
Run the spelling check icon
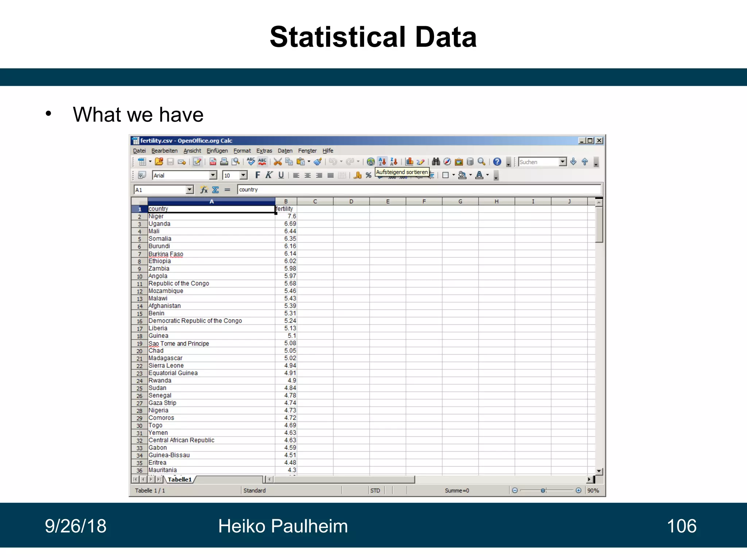tap(251, 162)
